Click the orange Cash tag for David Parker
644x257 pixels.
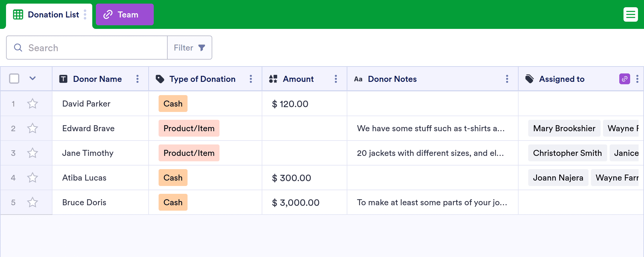pos(173,104)
